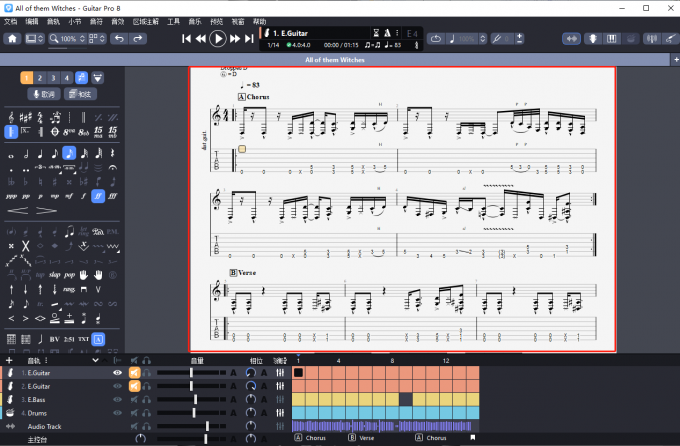Image resolution: width=680 pixels, height=446 pixels.
Task: Click the 8va octave icon
Action: [69, 132]
